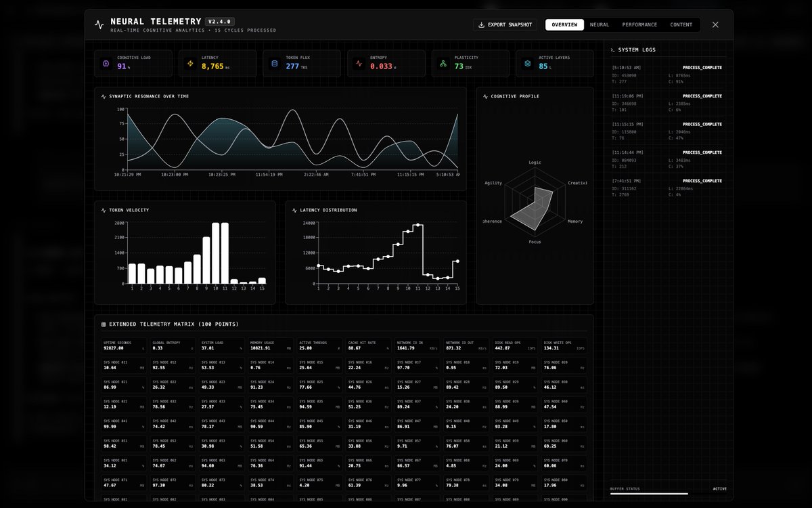The image size is (812, 508).
Task: Click the Sys Node 041 cell
Action: click(x=124, y=424)
